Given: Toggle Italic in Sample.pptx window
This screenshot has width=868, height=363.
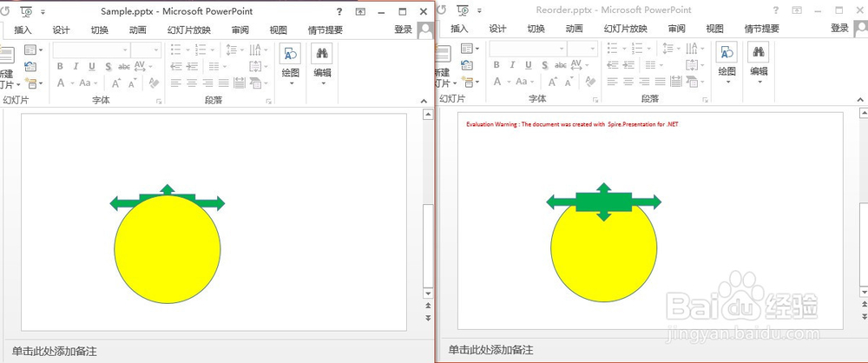Looking at the screenshot, I should pos(76,67).
